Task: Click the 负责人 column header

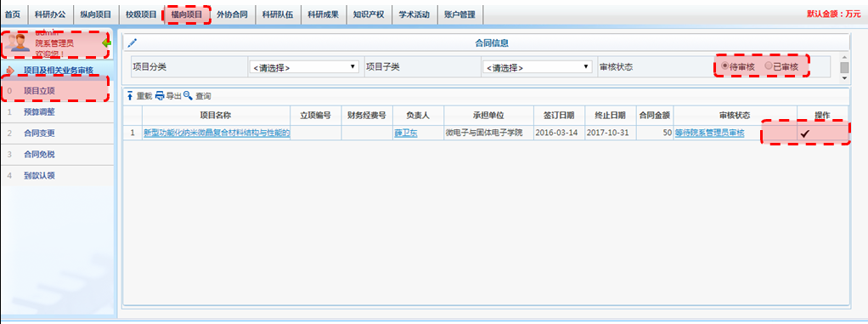Action: 418,115
